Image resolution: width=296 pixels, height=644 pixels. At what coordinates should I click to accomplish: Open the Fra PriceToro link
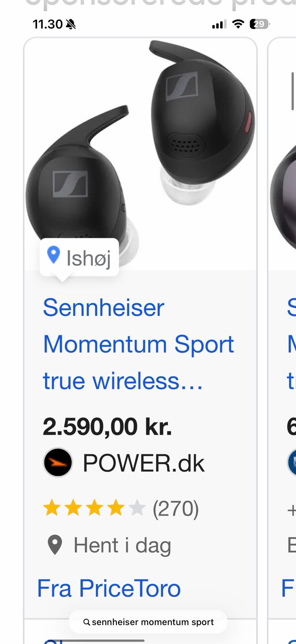[109, 588]
